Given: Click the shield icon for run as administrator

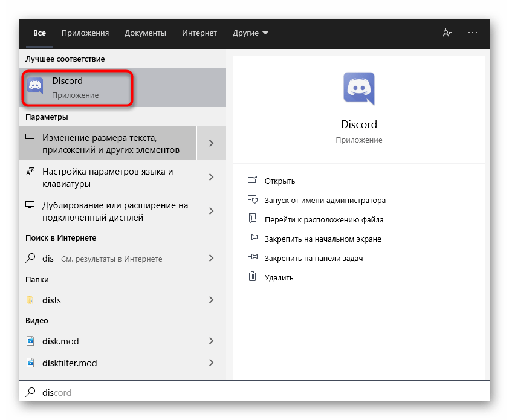Looking at the screenshot, I should [253, 199].
